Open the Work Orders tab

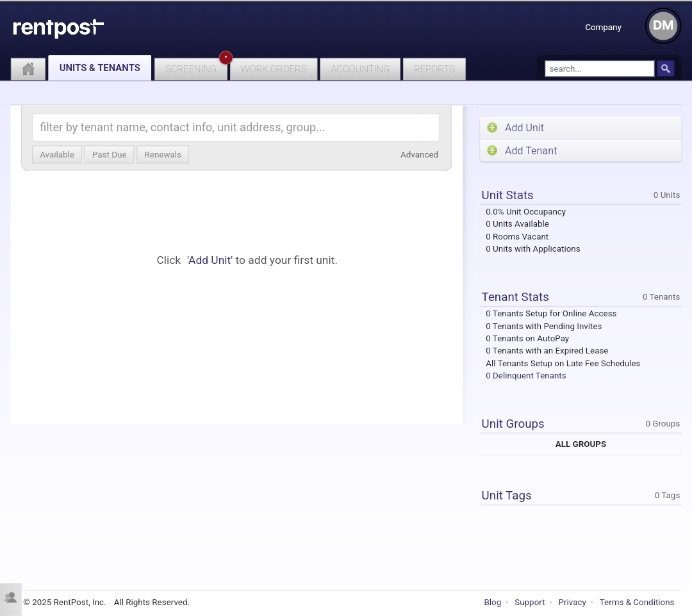pos(274,69)
